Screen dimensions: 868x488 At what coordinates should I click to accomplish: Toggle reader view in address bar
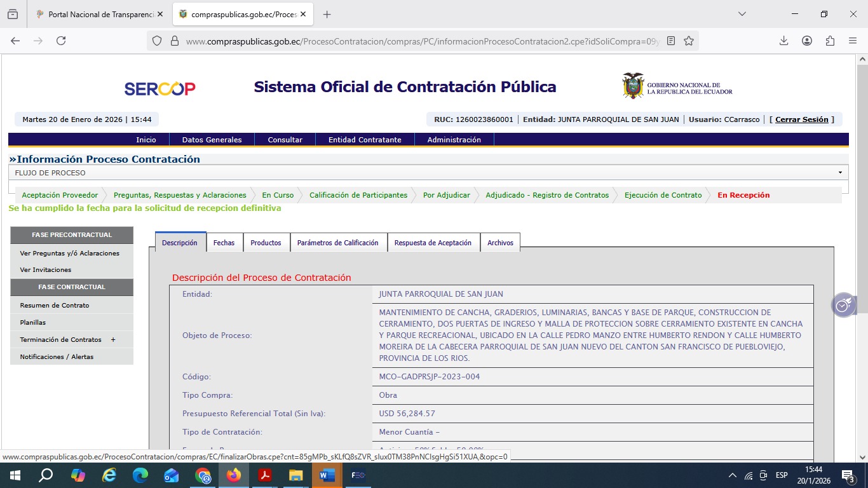coord(671,41)
